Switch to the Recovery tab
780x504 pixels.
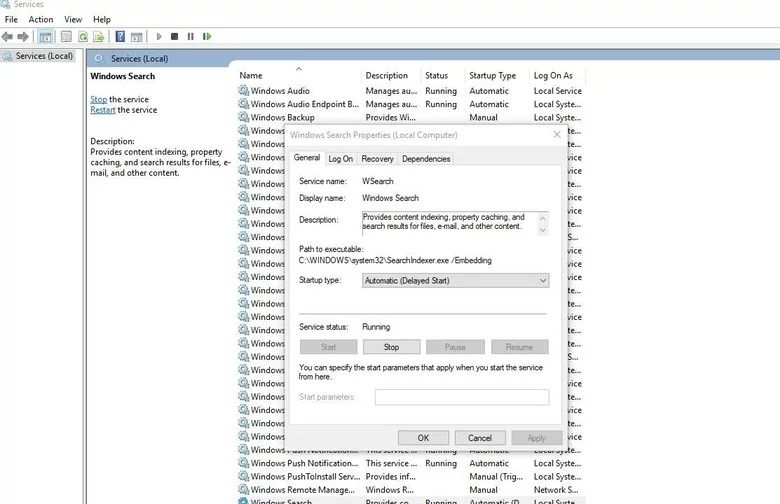377,159
